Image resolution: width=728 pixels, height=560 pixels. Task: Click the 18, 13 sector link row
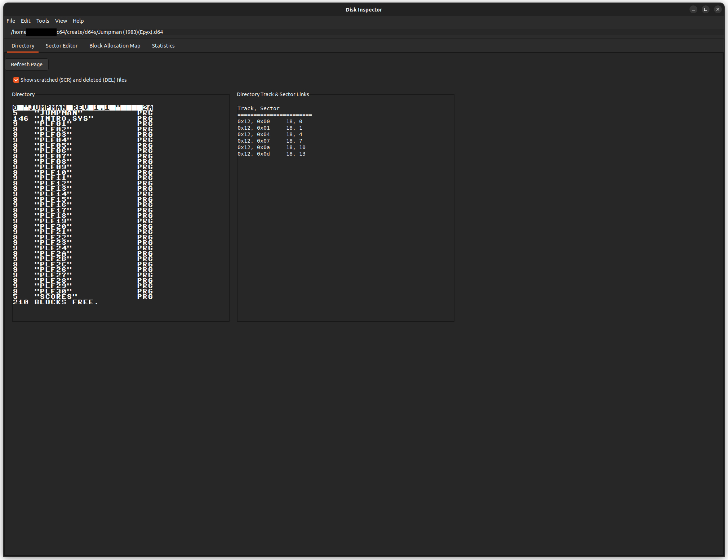pyautogui.click(x=271, y=154)
